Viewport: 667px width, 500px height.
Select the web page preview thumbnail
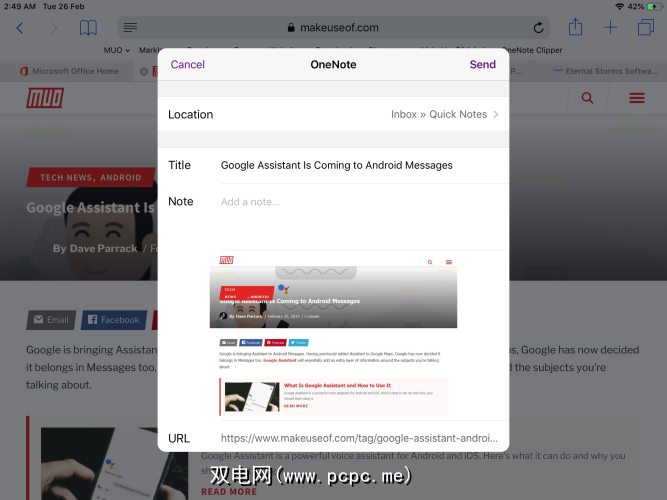(x=334, y=335)
